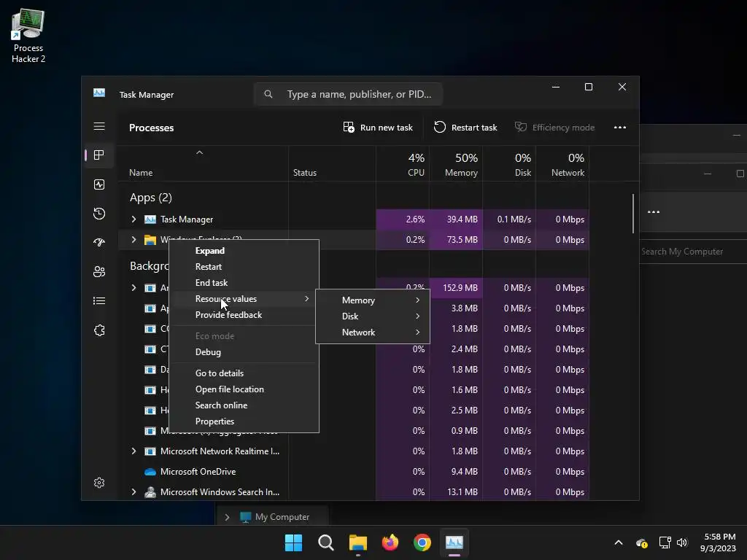The height and width of the screenshot is (560, 747).
Task: Open the Process Hacker 2 desktop shortcut
Action: (28, 36)
